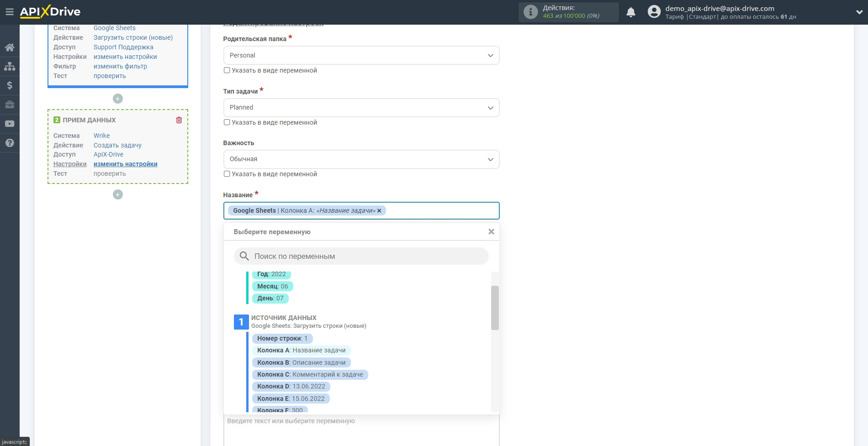Click the ПРИЕМ ДАННЫХ block title

[89, 120]
